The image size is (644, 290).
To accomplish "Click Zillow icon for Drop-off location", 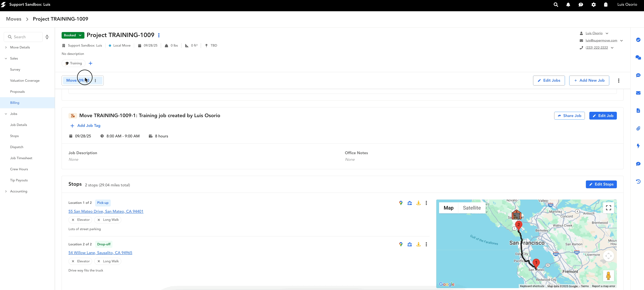I will (x=410, y=244).
